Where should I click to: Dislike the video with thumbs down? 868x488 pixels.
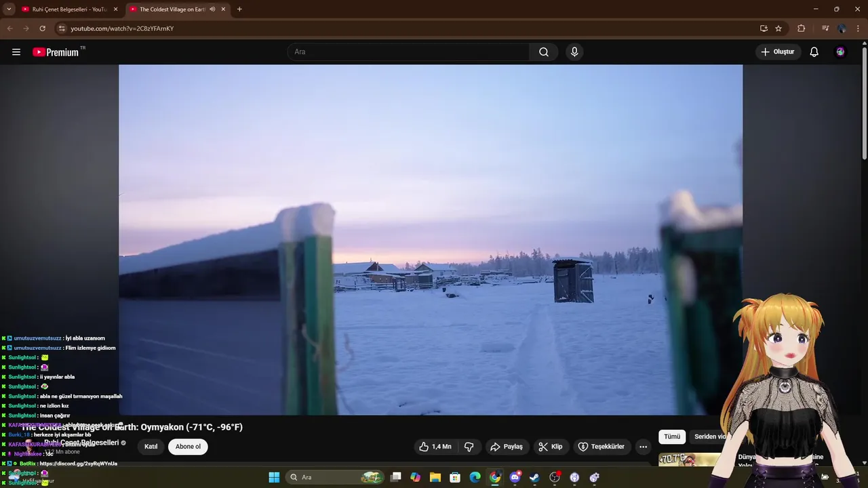[x=469, y=447]
